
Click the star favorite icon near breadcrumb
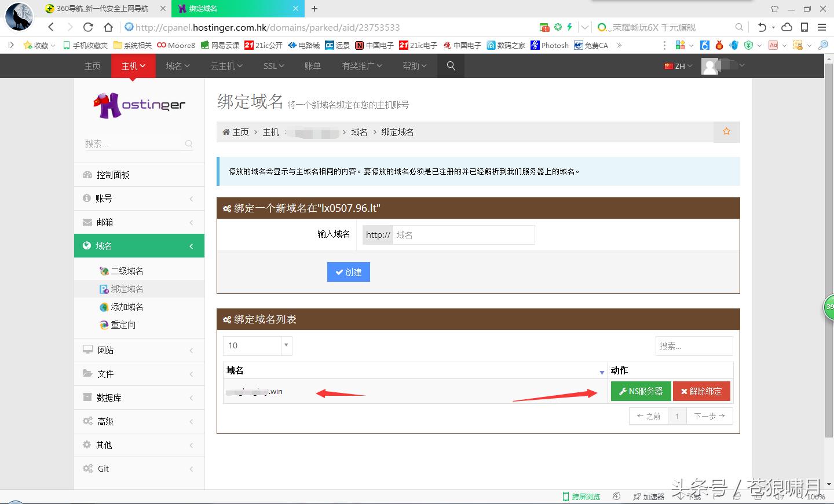[x=726, y=131]
